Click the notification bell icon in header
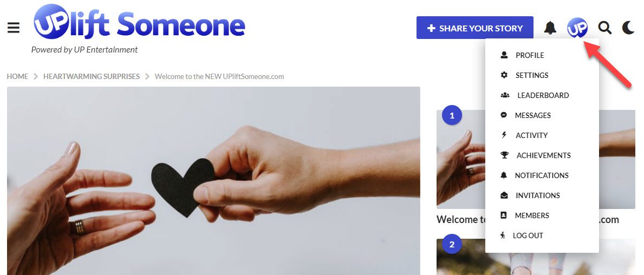644x275 pixels. pos(550,28)
